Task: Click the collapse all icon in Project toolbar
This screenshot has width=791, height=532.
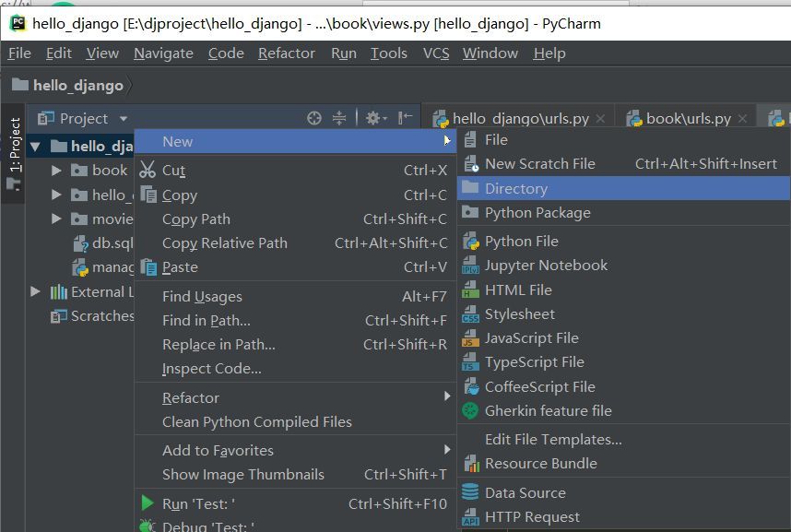Action: point(339,119)
